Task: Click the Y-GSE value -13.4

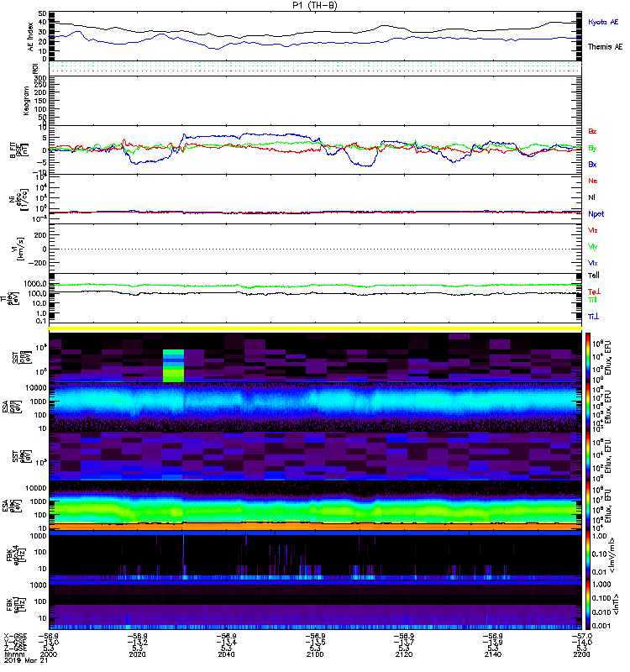Action: pos(226,642)
